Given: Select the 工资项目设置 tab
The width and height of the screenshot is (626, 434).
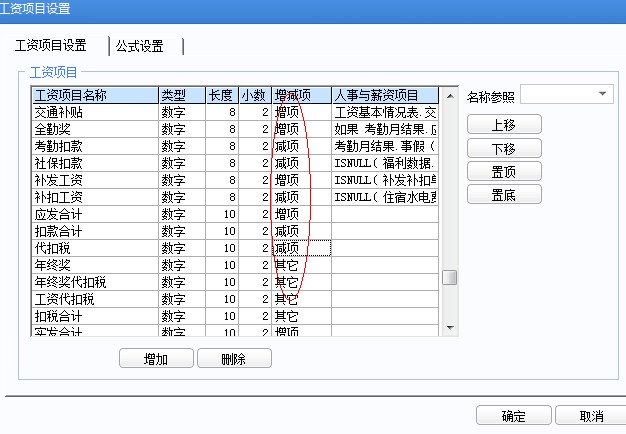Looking at the screenshot, I should tap(56, 46).
